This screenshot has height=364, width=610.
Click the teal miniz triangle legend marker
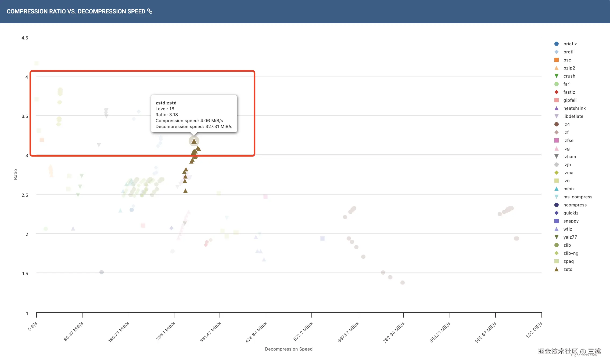(x=557, y=189)
